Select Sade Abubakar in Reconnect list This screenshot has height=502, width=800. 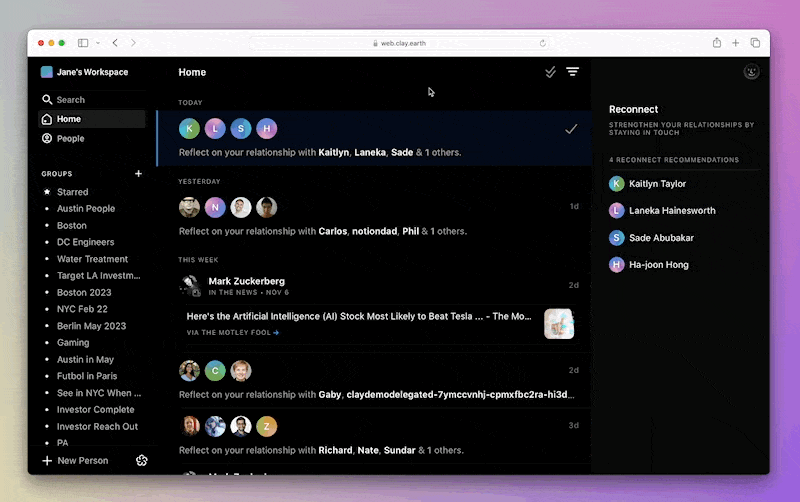coord(652,238)
